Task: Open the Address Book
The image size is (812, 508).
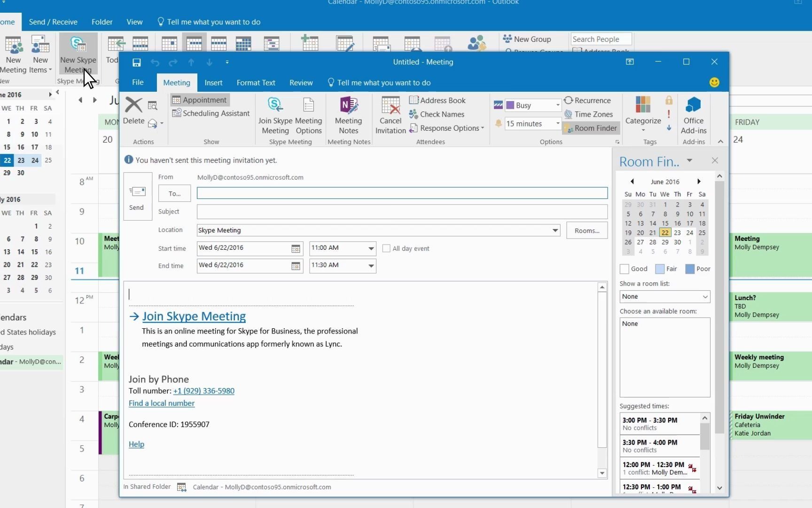Action: (x=437, y=100)
